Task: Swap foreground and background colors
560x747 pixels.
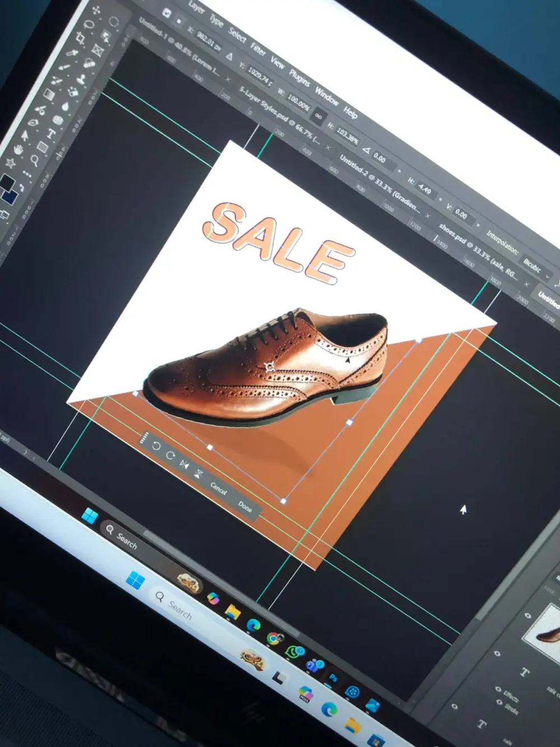Action: 22,188
